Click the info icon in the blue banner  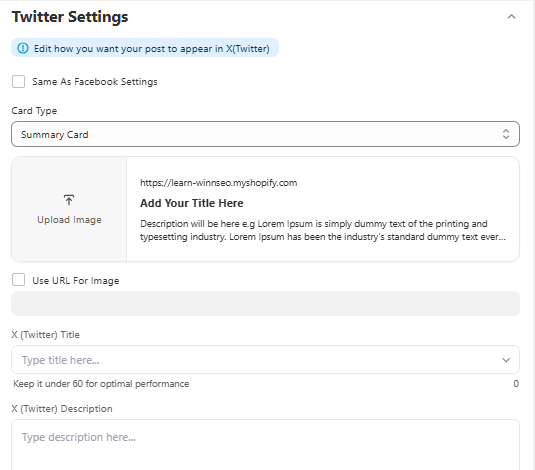[x=23, y=48]
